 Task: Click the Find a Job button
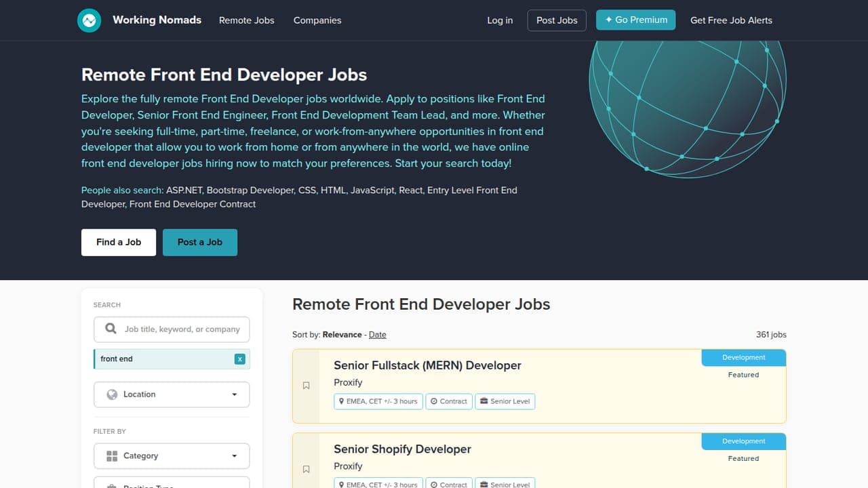tap(119, 242)
